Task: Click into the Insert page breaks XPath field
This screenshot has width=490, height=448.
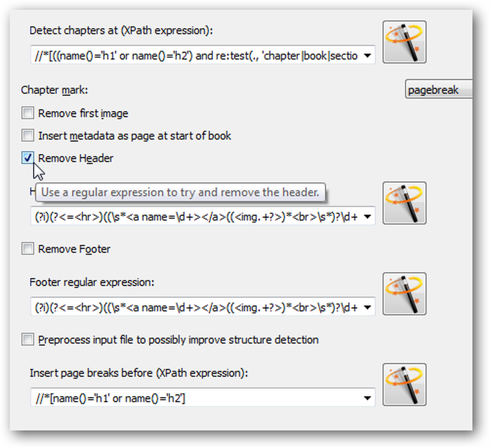Action: (x=197, y=398)
